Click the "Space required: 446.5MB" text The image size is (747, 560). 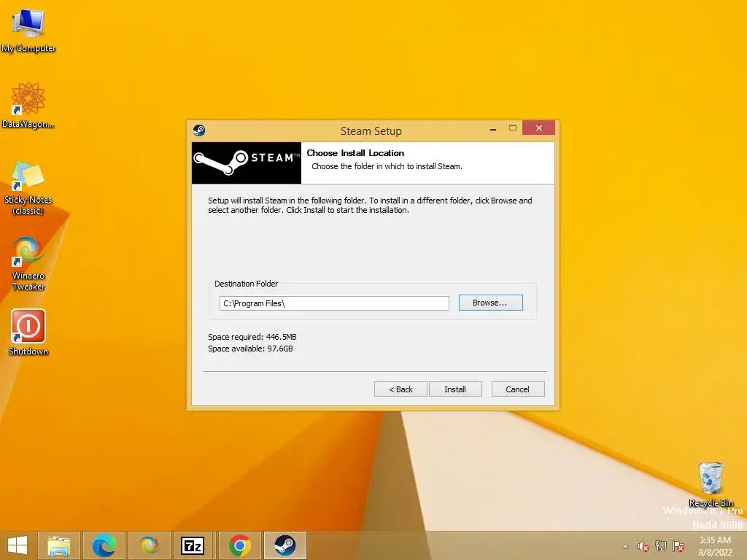point(252,337)
